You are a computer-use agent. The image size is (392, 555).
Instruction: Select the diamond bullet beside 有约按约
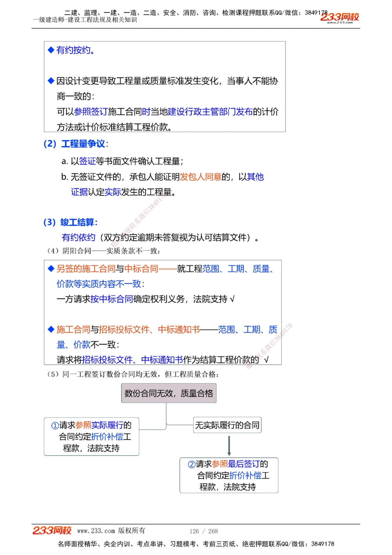pyautogui.click(x=51, y=49)
